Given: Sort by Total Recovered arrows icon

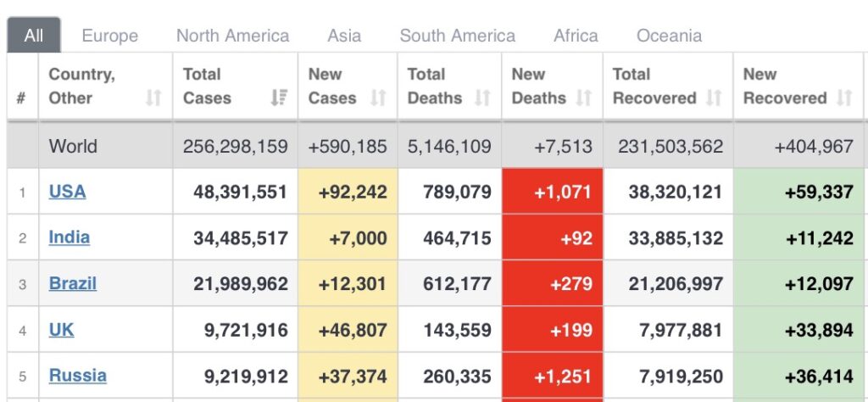Looking at the screenshot, I should pyautogui.click(x=713, y=98).
